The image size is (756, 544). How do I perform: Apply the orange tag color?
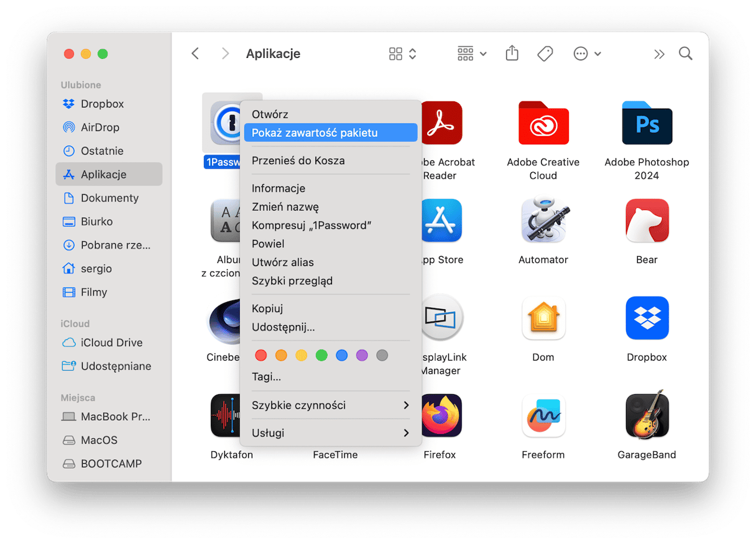click(281, 356)
